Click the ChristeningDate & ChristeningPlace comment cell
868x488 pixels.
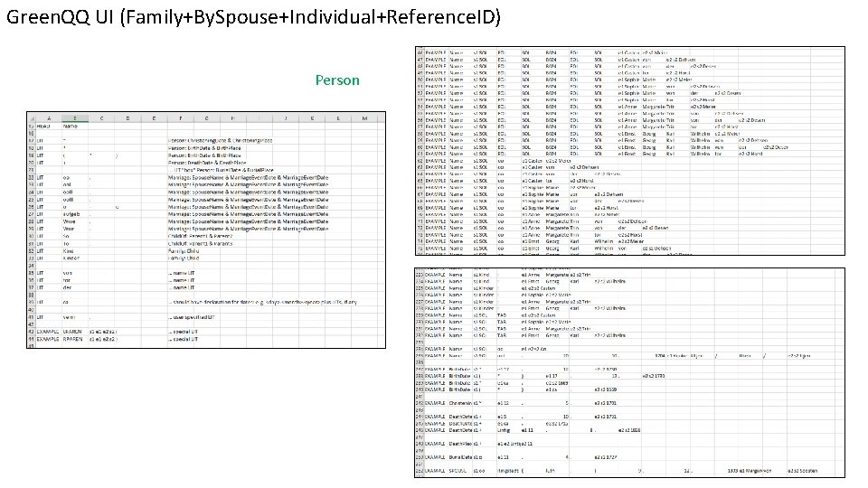[221, 141]
